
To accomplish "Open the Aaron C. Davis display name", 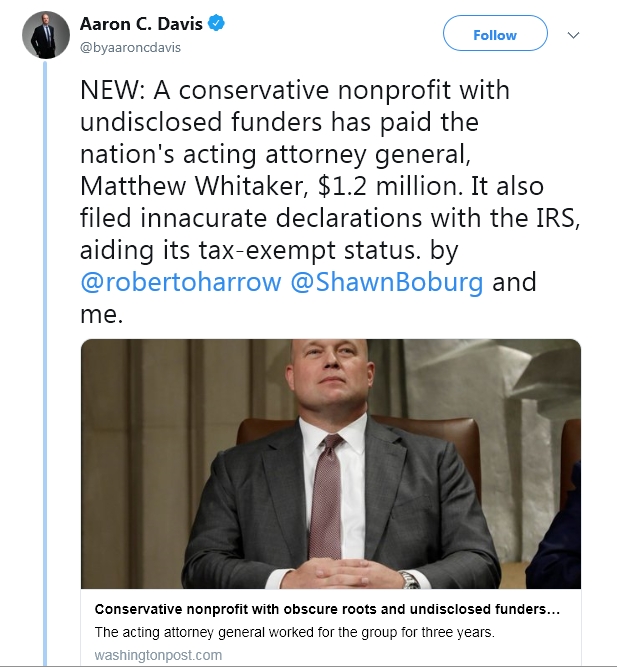I will tap(142, 24).
